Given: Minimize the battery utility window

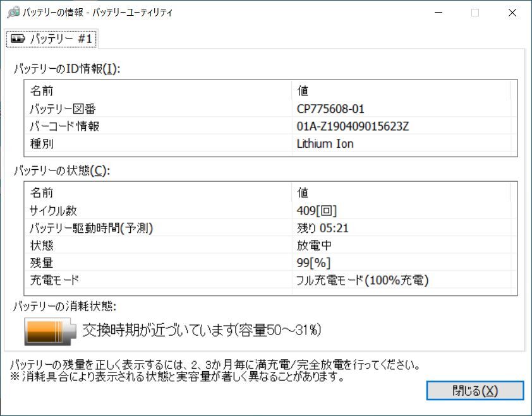Looking at the screenshot, I should tap(438, 13).
